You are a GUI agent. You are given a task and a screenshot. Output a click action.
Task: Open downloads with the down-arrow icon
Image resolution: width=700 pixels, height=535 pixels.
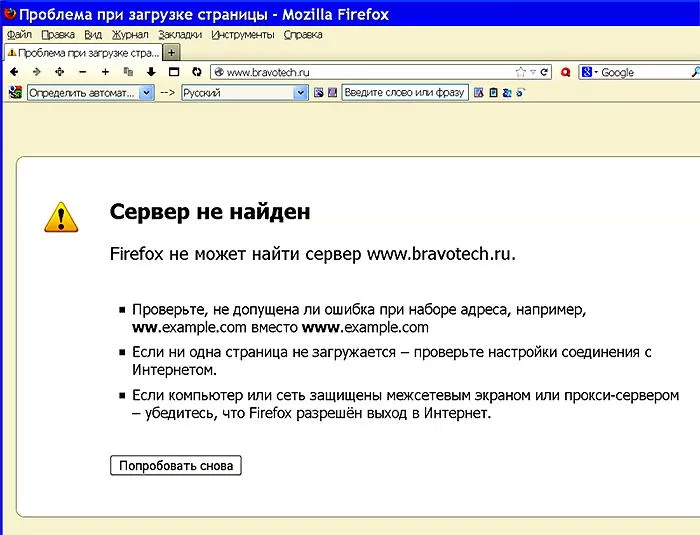(151, 71)
